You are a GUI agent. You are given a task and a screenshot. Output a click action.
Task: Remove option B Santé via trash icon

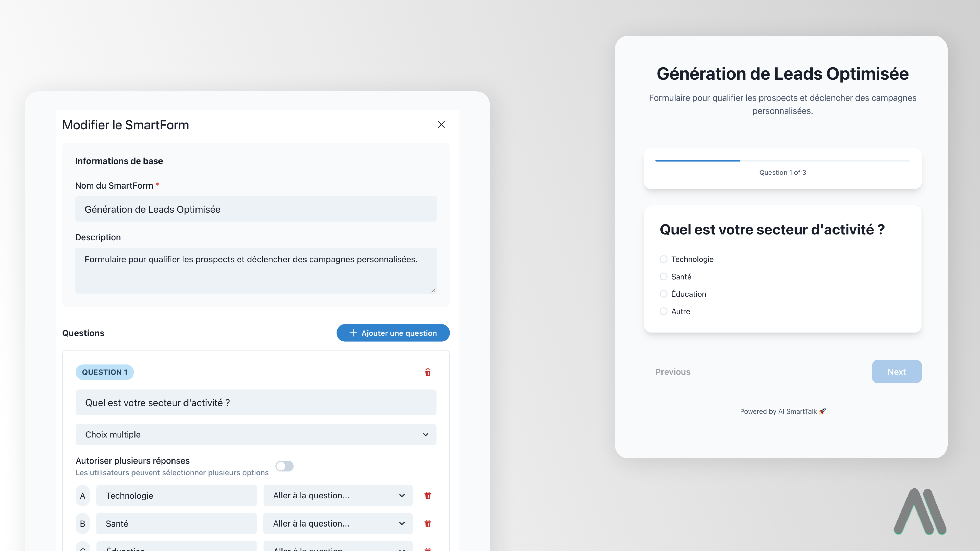(x=427, y=523)
